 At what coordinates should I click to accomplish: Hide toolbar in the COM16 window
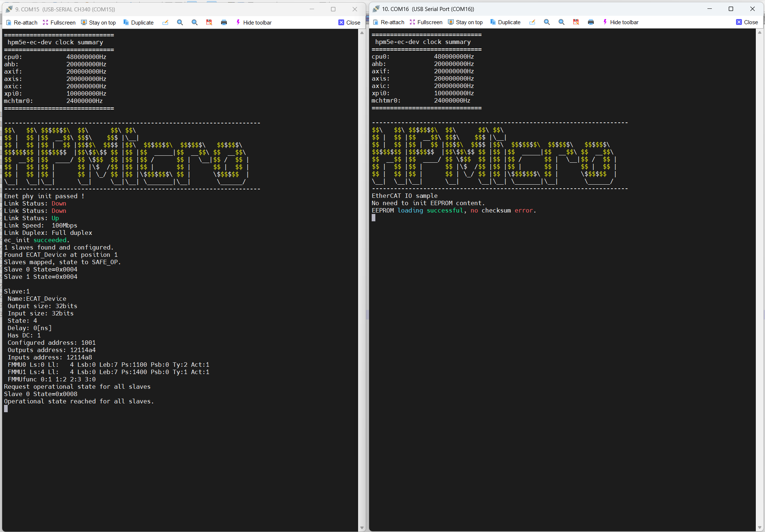pyautogui.click(x=620, y=22)
